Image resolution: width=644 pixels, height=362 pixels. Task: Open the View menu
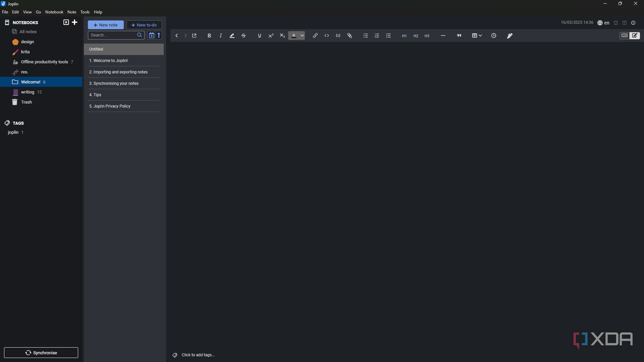[x=28, y=12]
